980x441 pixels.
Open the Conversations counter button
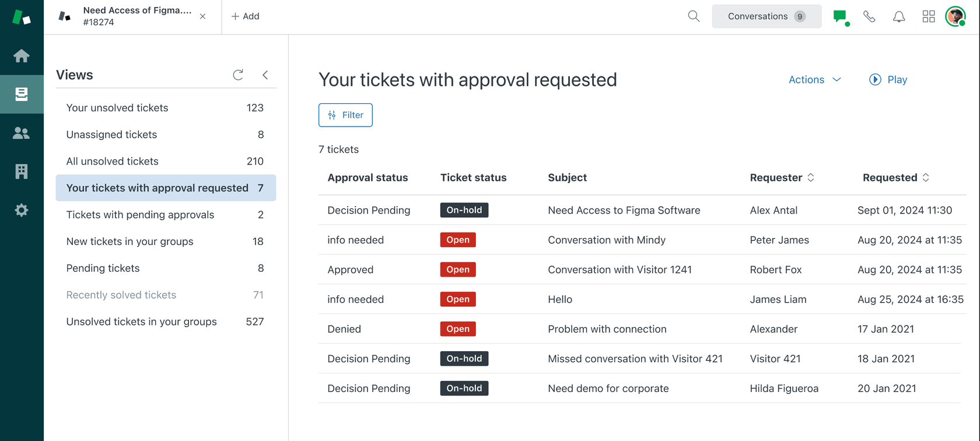coord(766,16)
